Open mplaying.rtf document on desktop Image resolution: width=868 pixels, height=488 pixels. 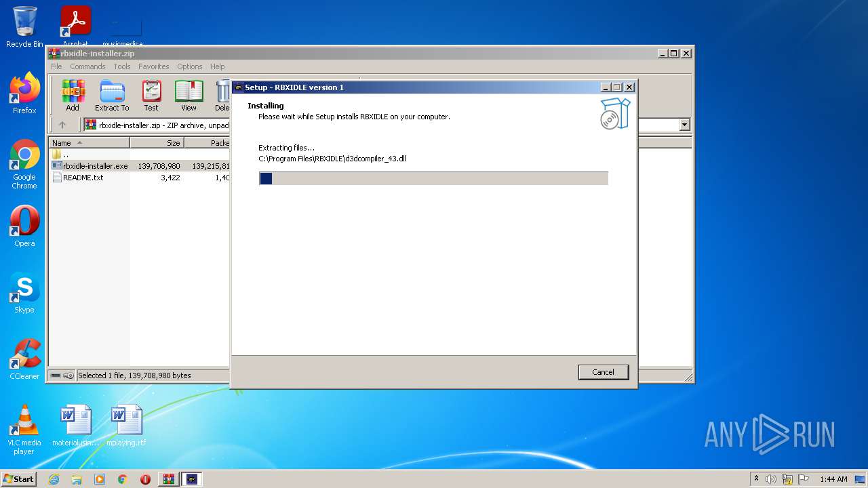tap(126, 426)
